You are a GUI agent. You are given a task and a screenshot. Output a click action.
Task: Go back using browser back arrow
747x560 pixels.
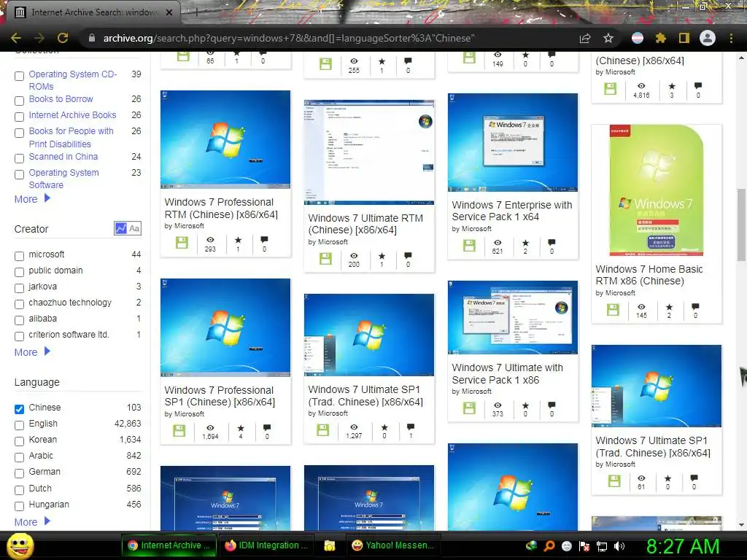tap(16, 38)
